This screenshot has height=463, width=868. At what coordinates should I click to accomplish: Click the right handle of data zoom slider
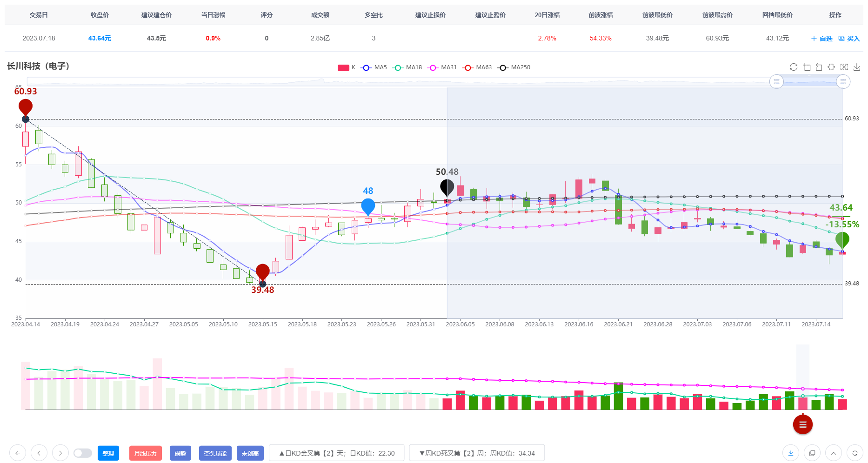tap(843, 82)
